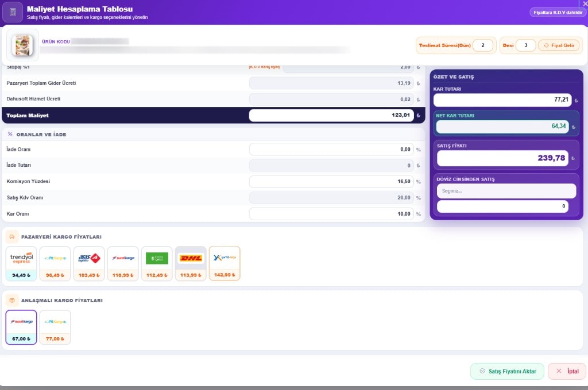Click Satış Fiyatını Aktar button

[x=507, y=371]
